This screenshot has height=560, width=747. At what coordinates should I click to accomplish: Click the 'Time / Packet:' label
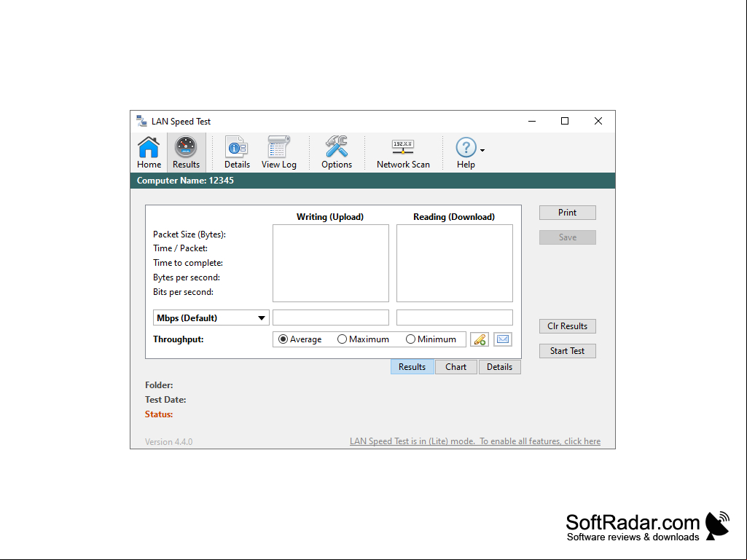[x=180, y=248]
